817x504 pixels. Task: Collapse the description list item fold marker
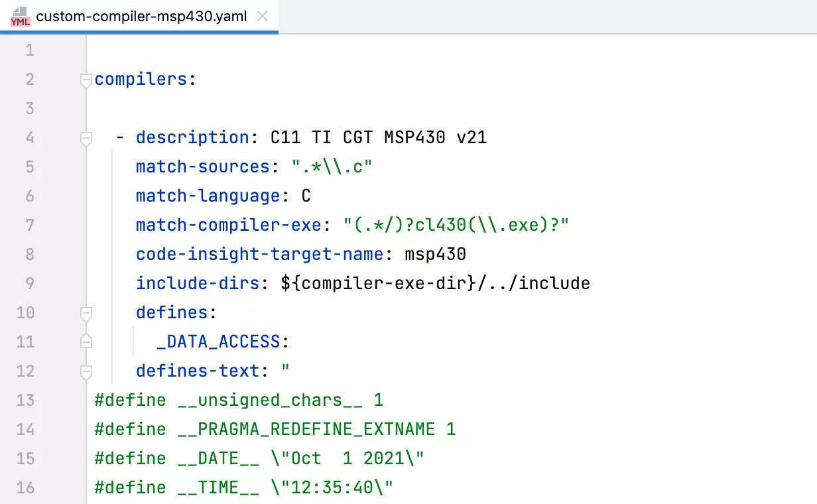[86, 138]
